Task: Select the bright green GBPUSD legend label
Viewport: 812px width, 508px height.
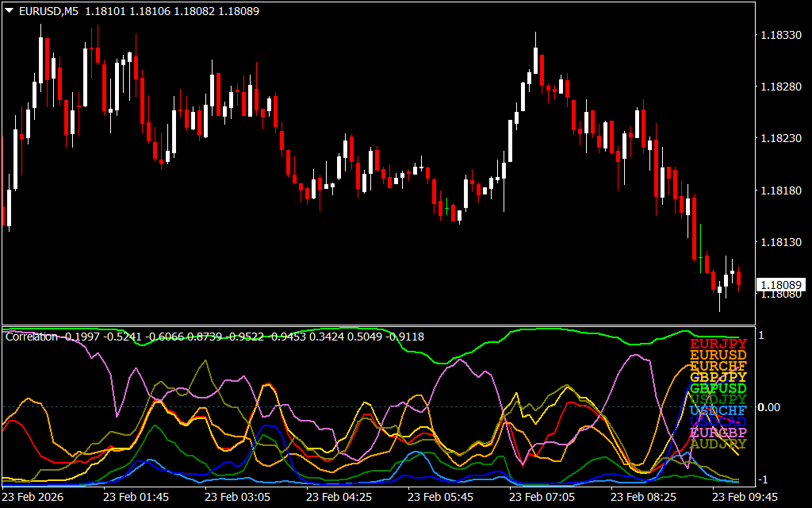Action: pos(718,388)
